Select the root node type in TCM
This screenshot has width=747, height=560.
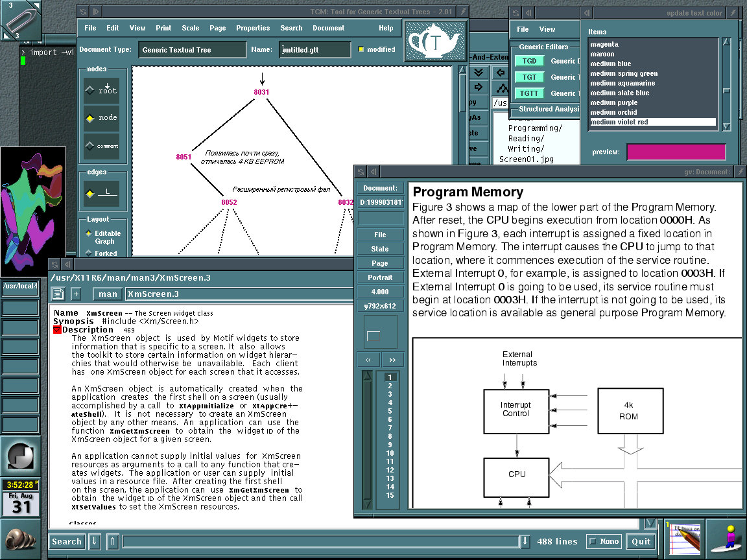[101, 90]
